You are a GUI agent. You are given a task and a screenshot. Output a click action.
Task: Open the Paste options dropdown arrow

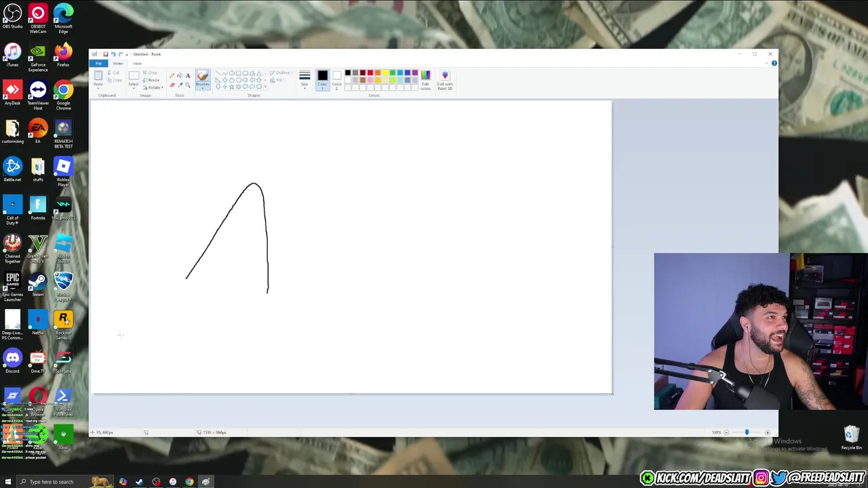[x=98, y=88]
